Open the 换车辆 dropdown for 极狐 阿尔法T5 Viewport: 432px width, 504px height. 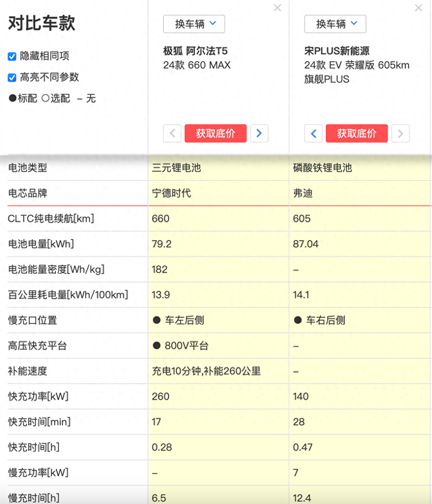tap(194, 24)
